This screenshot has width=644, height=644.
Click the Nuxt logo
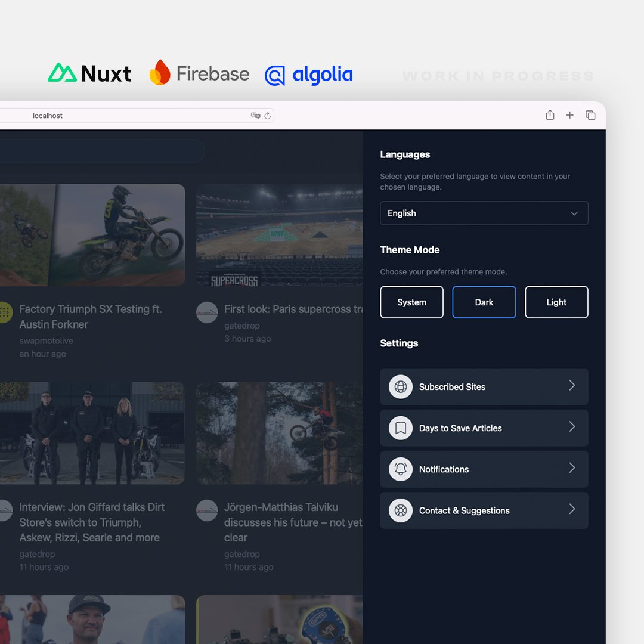pos(89,73)
